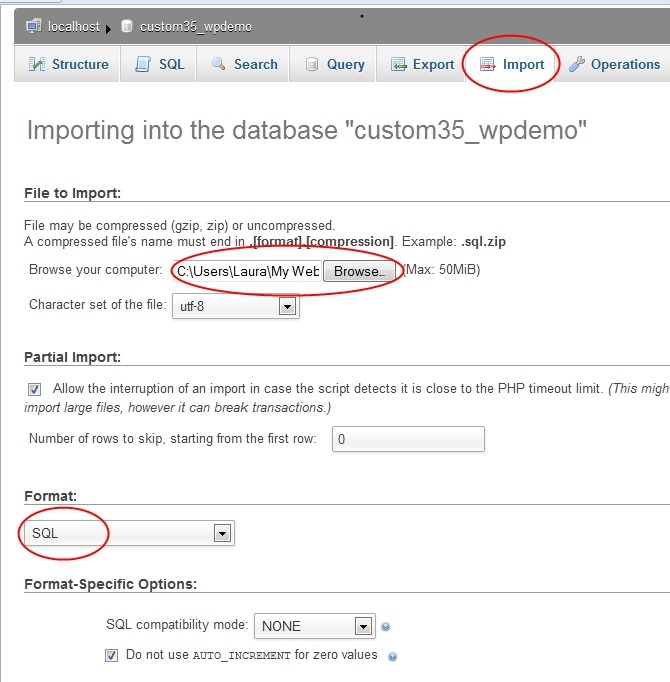Image resolution: width=670 pixels, height=682 pixels.
Task: Go to the Query tab
Action: (x=332, y=64)
